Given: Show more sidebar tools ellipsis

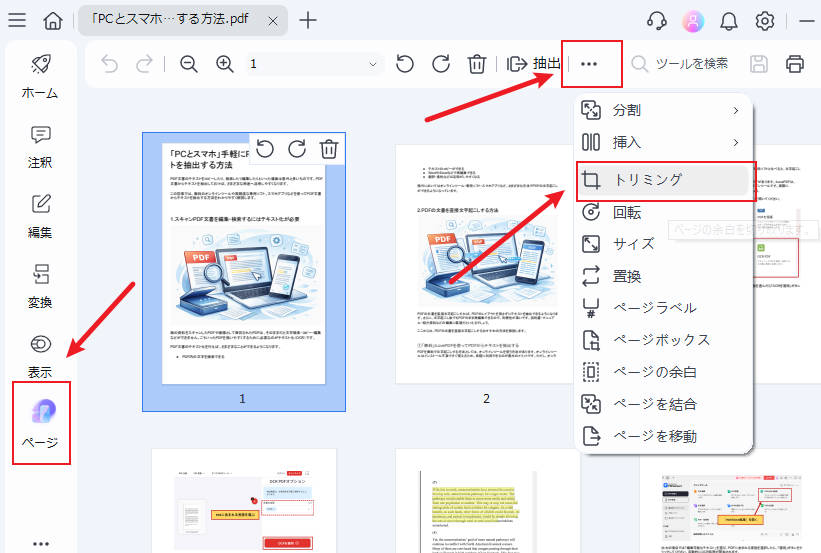Looking at the screenshot, I should click(x=41, y=544).
